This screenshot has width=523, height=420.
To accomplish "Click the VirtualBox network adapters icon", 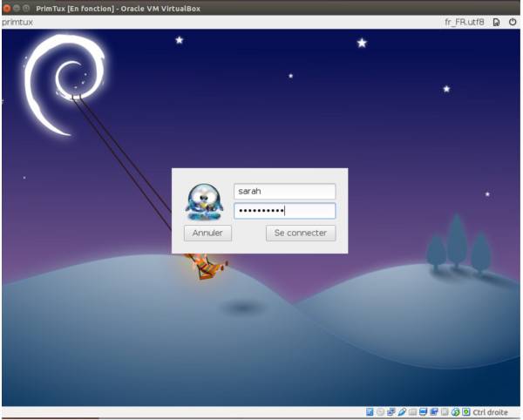I will click(391, 412).
